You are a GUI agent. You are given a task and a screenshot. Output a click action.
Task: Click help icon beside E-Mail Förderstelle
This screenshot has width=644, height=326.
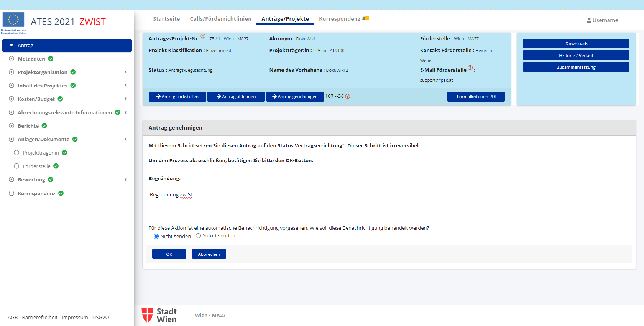coord(470,68)
